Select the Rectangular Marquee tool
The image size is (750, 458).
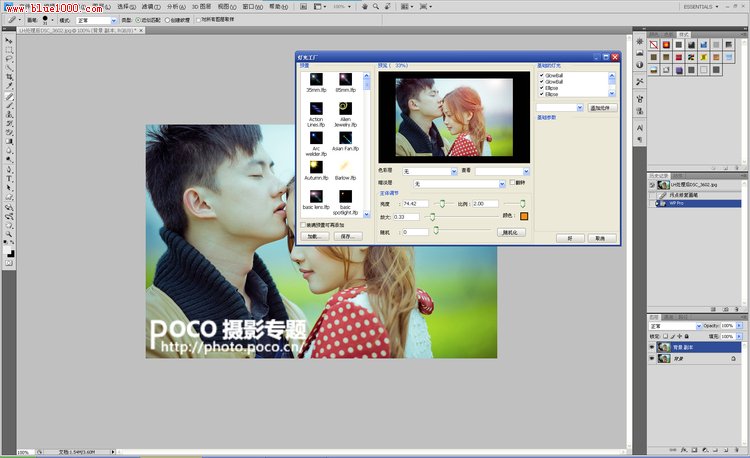(x=9, y=50)
